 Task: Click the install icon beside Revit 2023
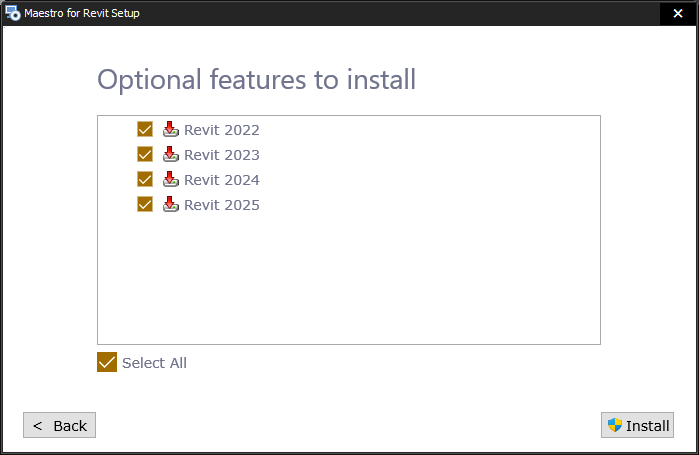coord(171,155)
